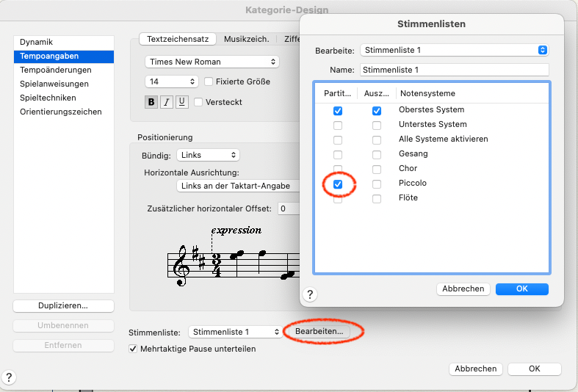
Task: Toggle the Bold text style button
Action: [151, 102]
